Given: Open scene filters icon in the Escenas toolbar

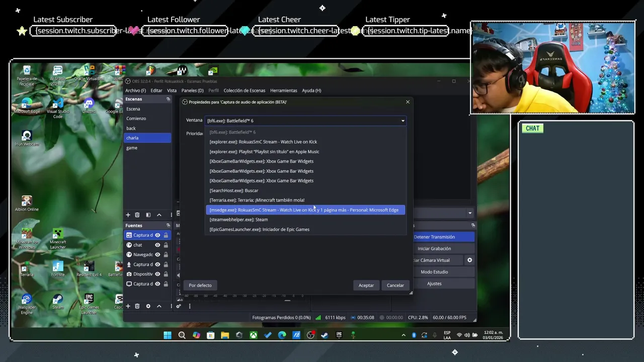Looking at the screenshot, I should coord(148,215).
